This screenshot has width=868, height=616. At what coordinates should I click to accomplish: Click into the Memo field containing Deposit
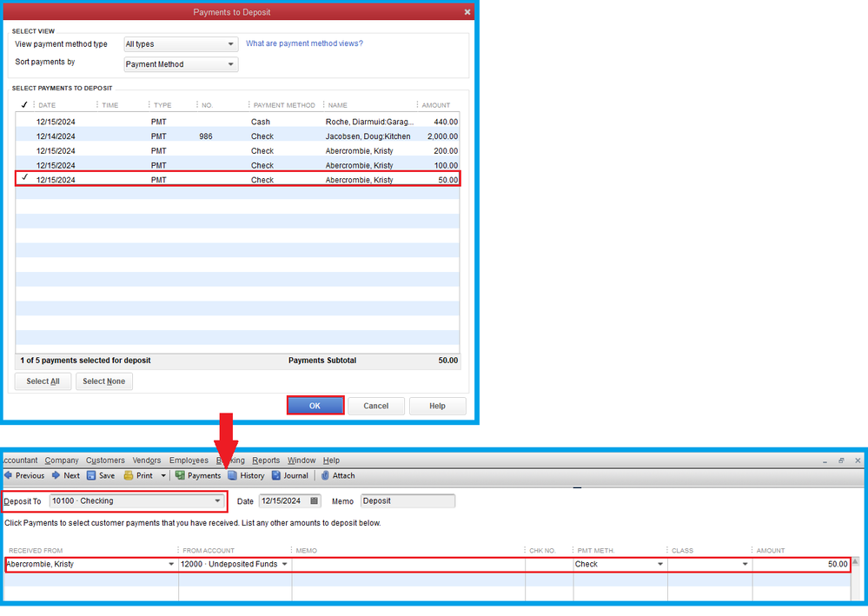point(407,501)
